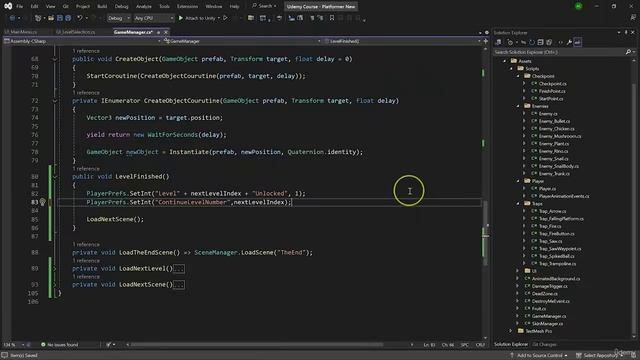
Task: Open the File menu
Action: [x=20, y=6]
